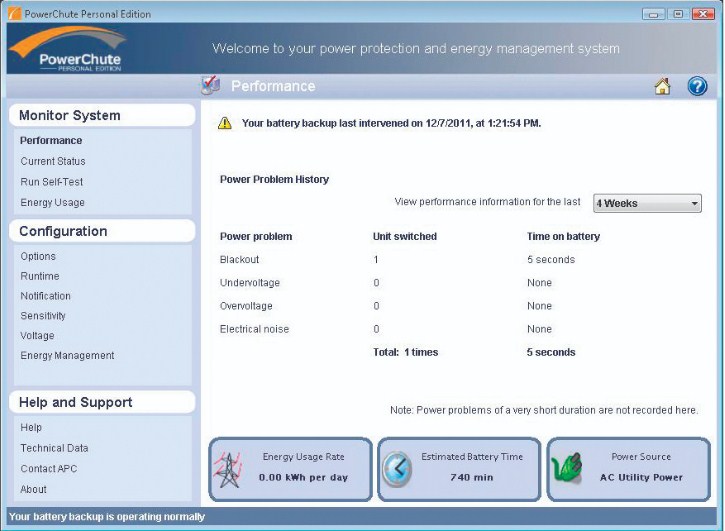Click the Undervoltage row label
The image size is (725, 531).
(x=250, y=283)
